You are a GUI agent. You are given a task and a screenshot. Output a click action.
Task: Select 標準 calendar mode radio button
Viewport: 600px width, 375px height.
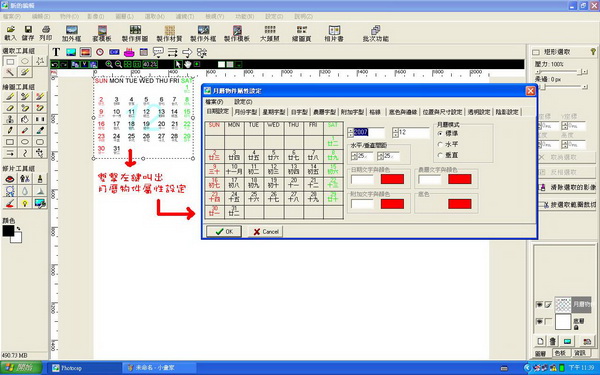click(x=440, y=134)
